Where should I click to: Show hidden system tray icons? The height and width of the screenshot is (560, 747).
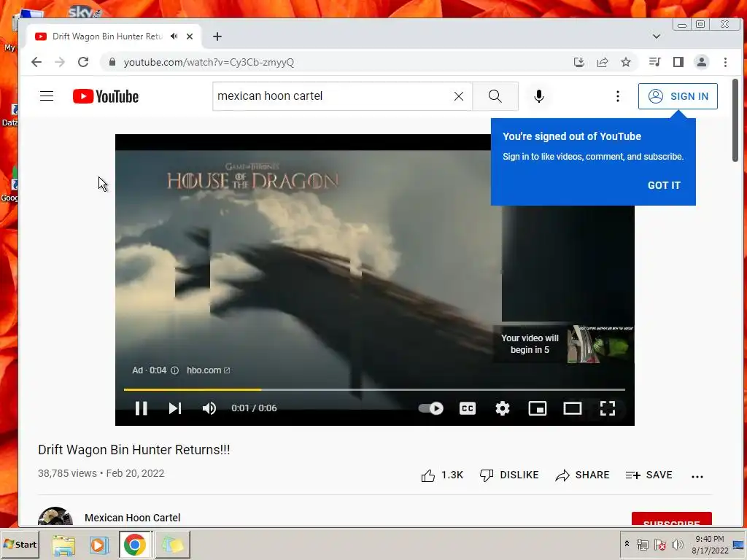(627, 544)
